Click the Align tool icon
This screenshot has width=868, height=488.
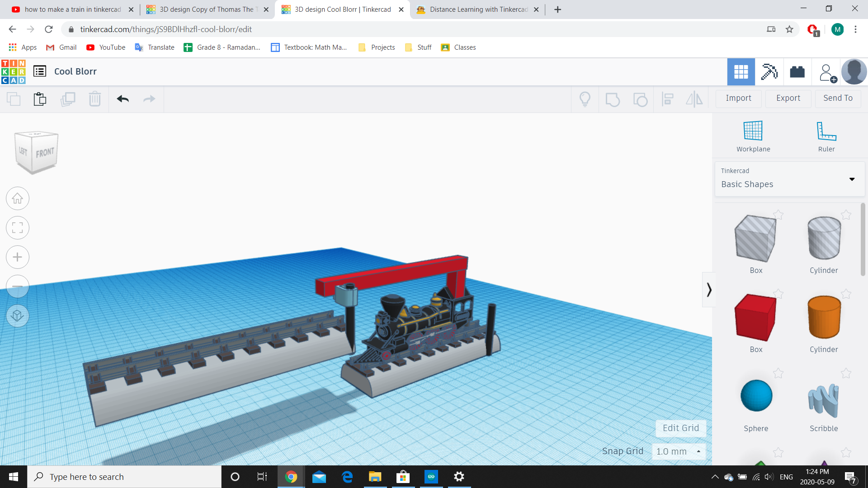pyautogui.click(x=667, y=99)
